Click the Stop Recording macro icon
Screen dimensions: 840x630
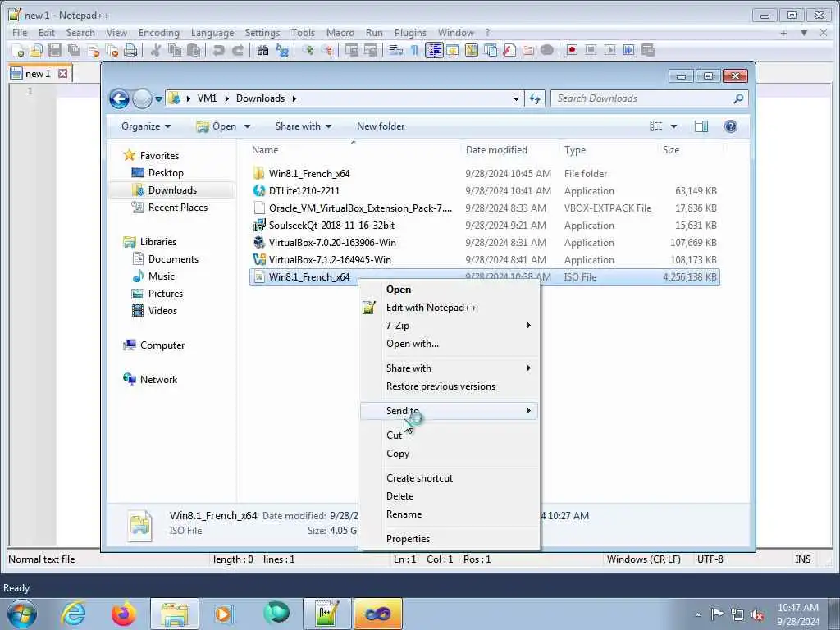point(591,50)
